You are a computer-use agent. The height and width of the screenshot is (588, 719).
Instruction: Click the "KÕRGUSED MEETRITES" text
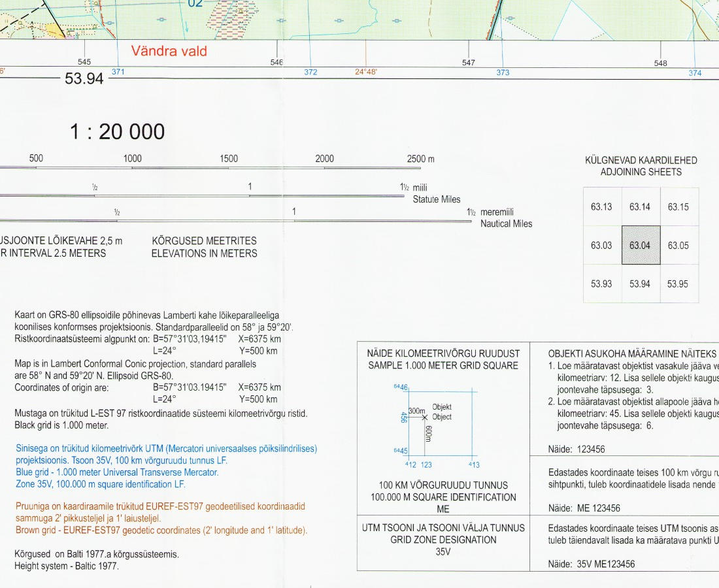[204, 241]
